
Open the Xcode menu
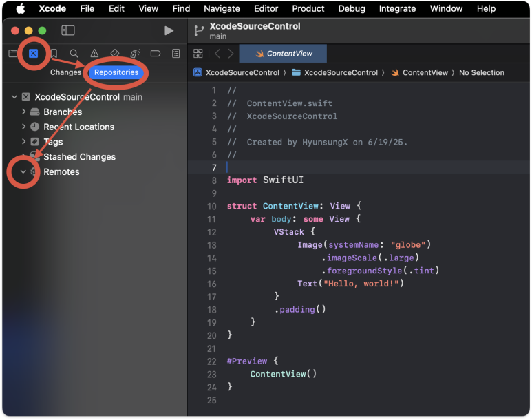[52, 8]
